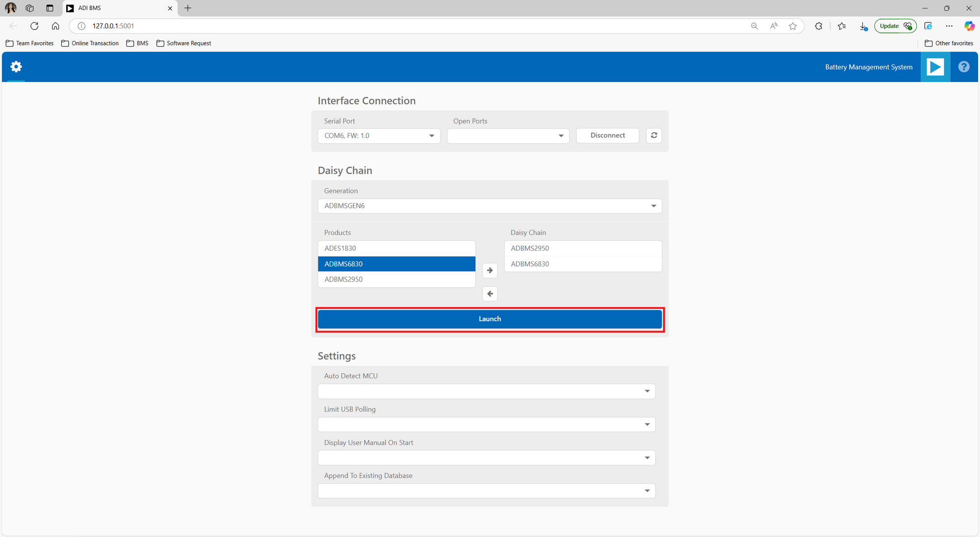Open the Other favorites folder
980x537 pixels.
pyautogui.click(x=949, y=43)
